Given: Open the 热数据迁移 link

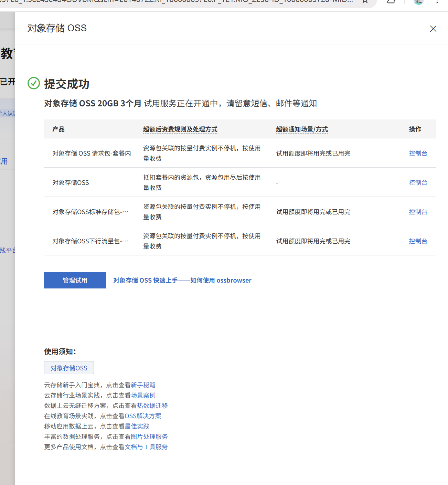Looking at the screenshot, I should [x=152, y=405].
